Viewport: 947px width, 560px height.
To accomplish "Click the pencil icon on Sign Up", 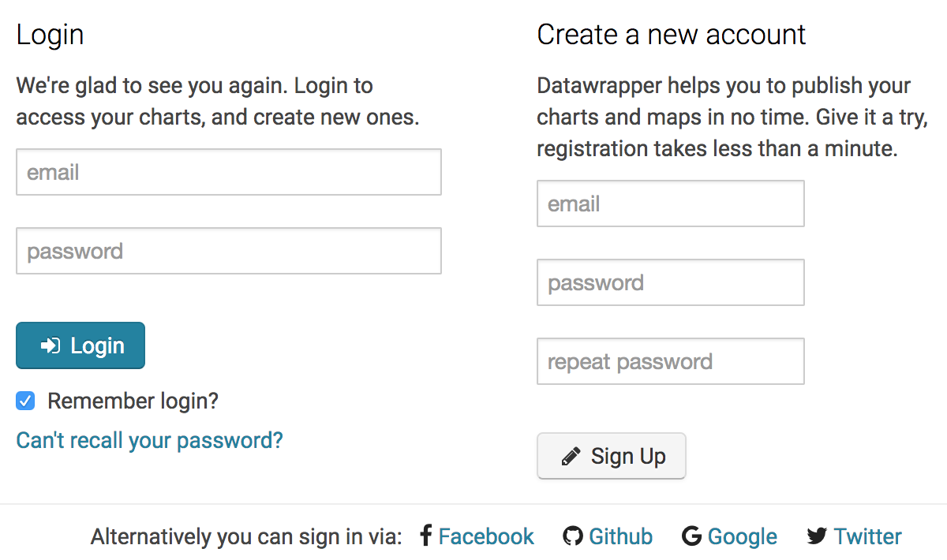I will (x=571, y=457).
